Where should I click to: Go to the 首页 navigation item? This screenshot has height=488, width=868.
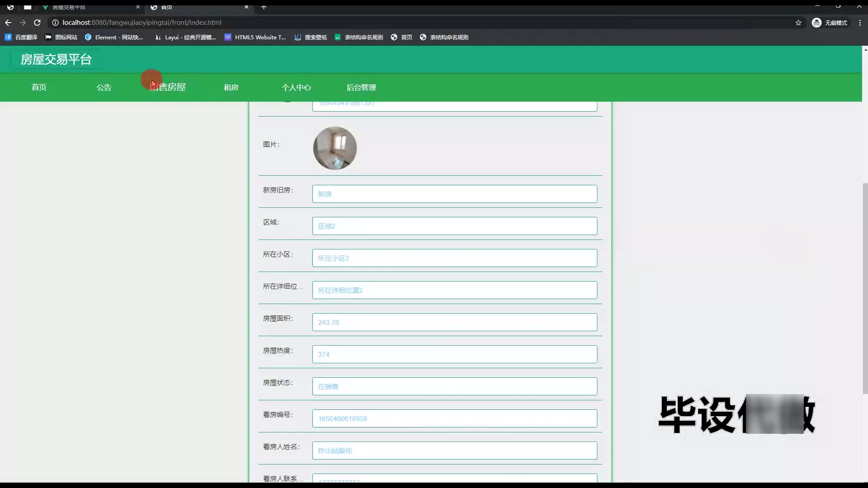click(39, 87)
